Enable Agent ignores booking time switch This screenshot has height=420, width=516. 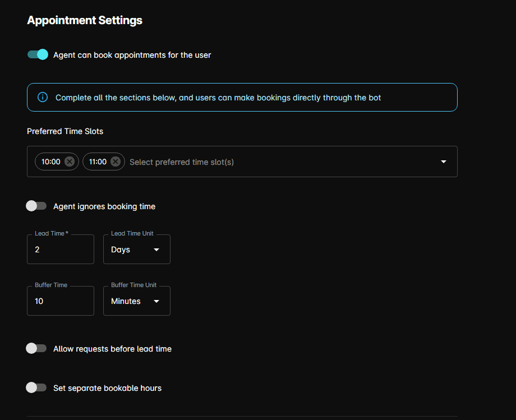point(36,206)
